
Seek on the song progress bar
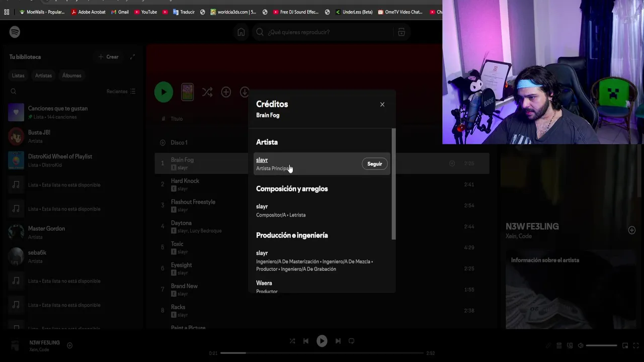tap(322, 353)
